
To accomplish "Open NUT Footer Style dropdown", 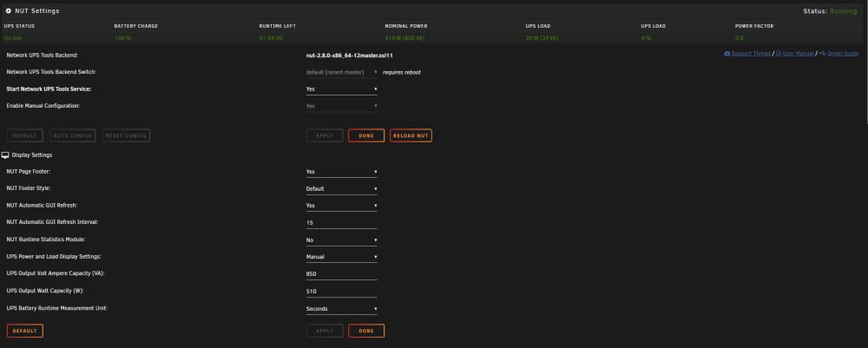I will point(341,188).
